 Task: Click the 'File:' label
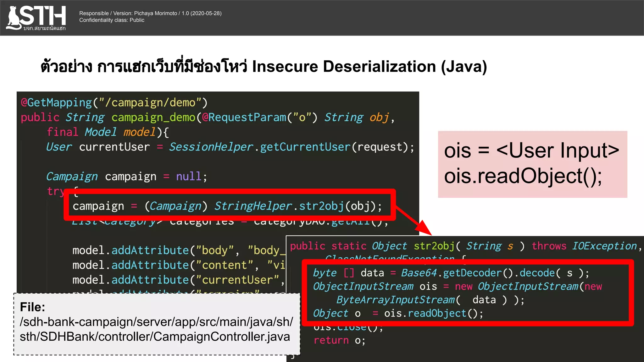click(x=32, y=307)
